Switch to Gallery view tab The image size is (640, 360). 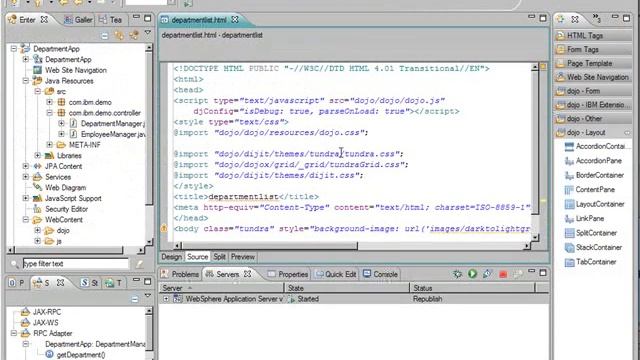pos(78,20)
